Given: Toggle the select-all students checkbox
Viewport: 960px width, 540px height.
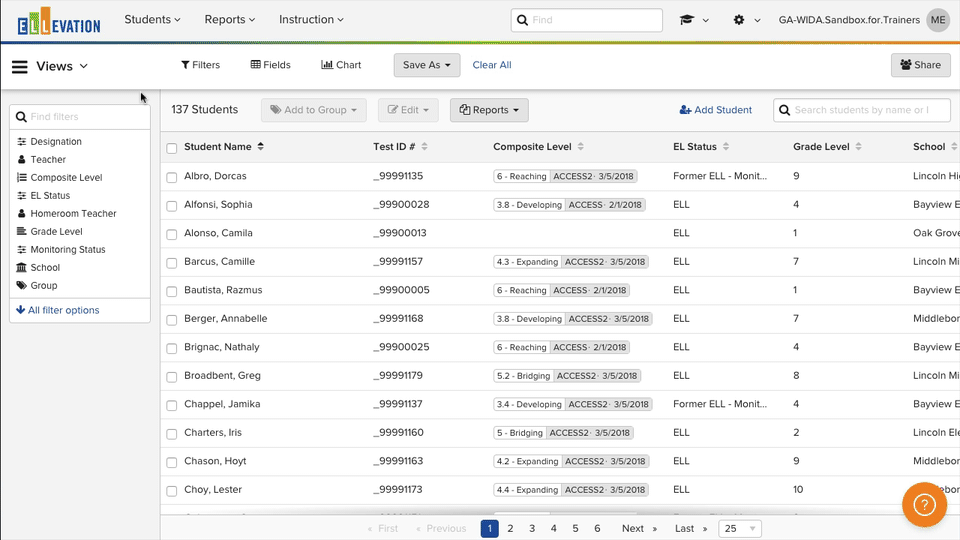Looking at the screenshot, I should coord(171,148).
